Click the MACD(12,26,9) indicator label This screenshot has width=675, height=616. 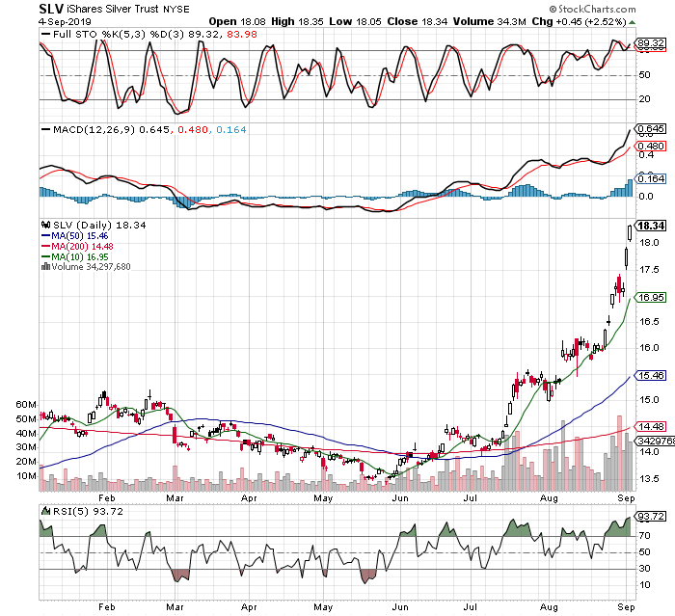click(94, 129)
